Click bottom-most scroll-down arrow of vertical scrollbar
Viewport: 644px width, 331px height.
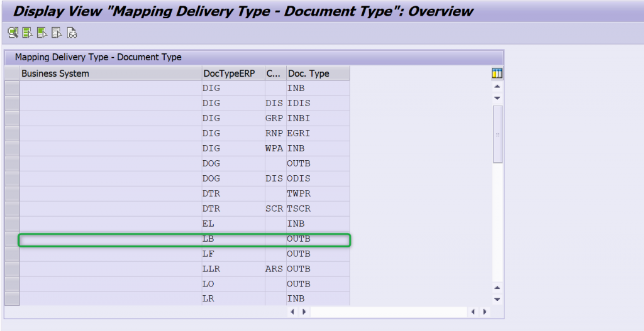click(497, 300)
